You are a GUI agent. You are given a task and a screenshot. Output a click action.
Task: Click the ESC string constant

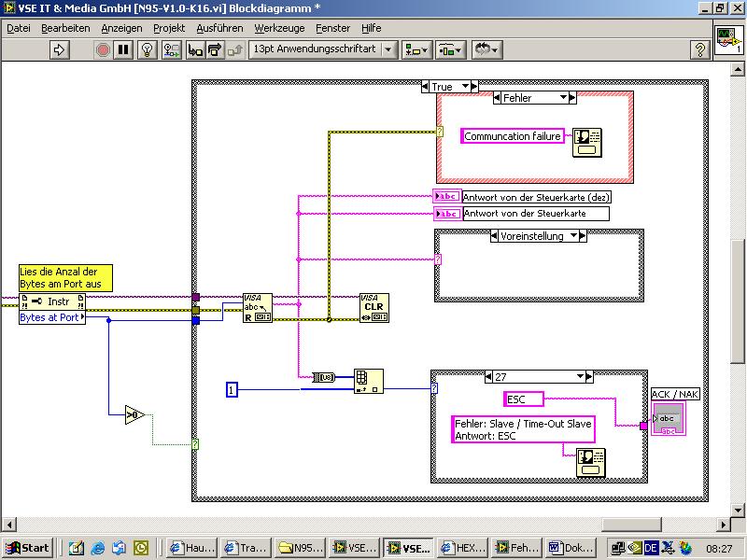(523, 399)
